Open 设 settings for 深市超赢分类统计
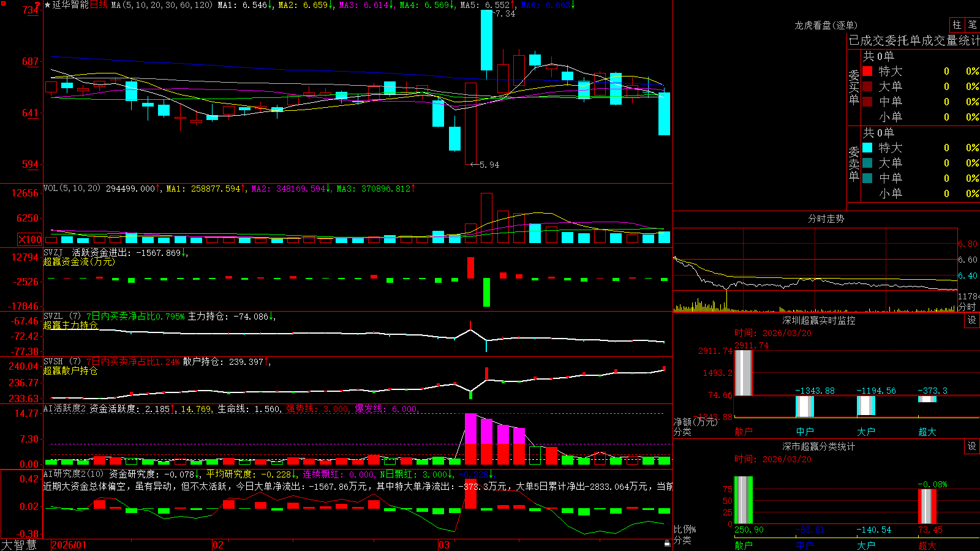Image resolution: width=980 pixels, height=551 pixels. [972, 446]
